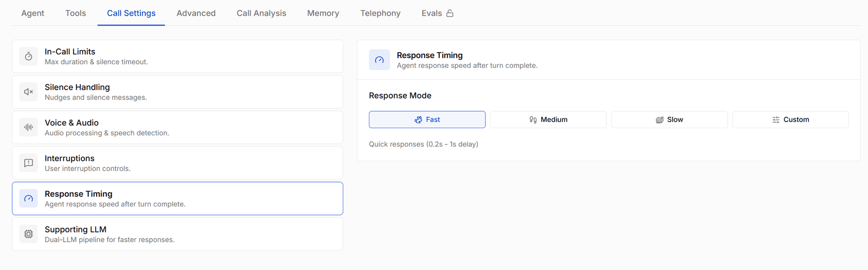Click 'Max duration & silence timeout.' description
Viewport: 868px width, 270px height.
96,62
